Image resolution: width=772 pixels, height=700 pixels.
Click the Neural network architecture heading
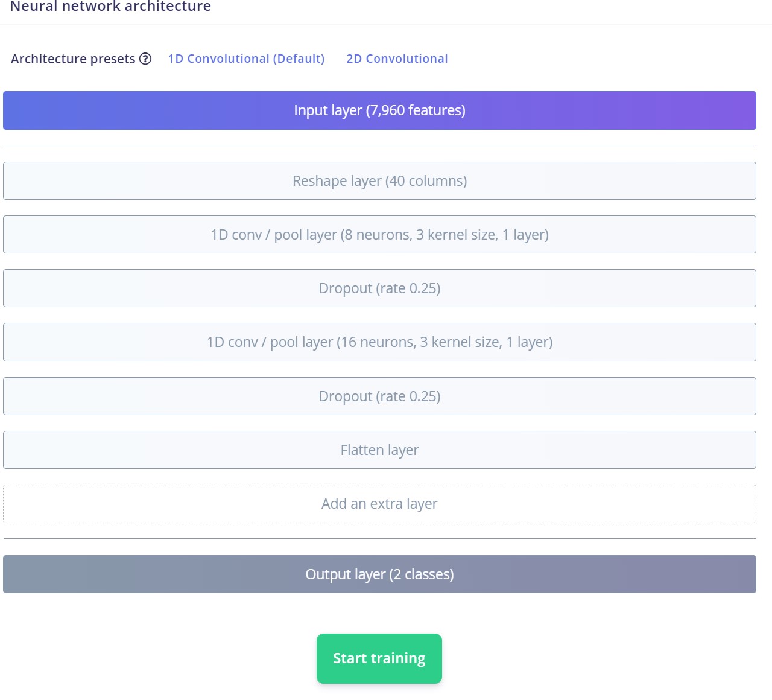coord(111,7)
